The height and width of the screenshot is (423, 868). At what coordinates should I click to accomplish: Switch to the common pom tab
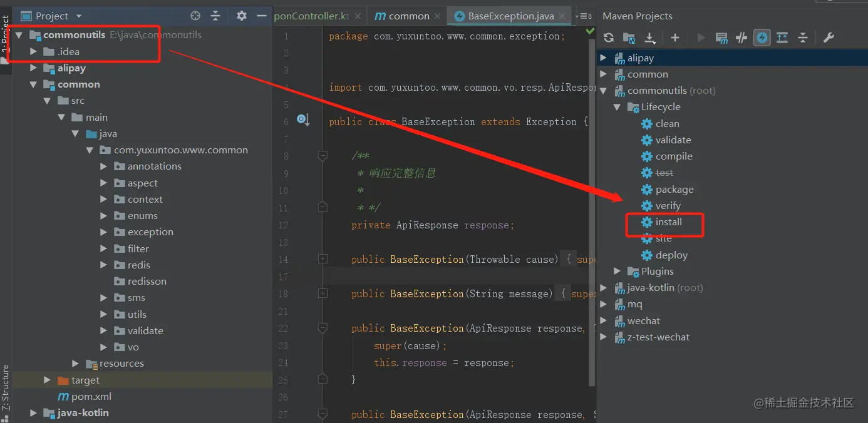click(409, 16)
